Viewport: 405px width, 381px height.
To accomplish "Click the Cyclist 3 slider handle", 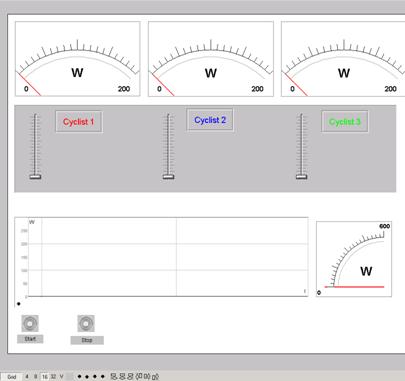I will pos(302,177).
